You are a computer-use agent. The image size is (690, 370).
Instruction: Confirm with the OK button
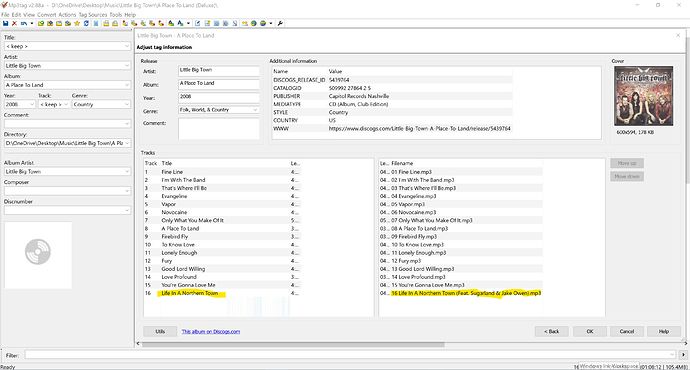point(590,331)
